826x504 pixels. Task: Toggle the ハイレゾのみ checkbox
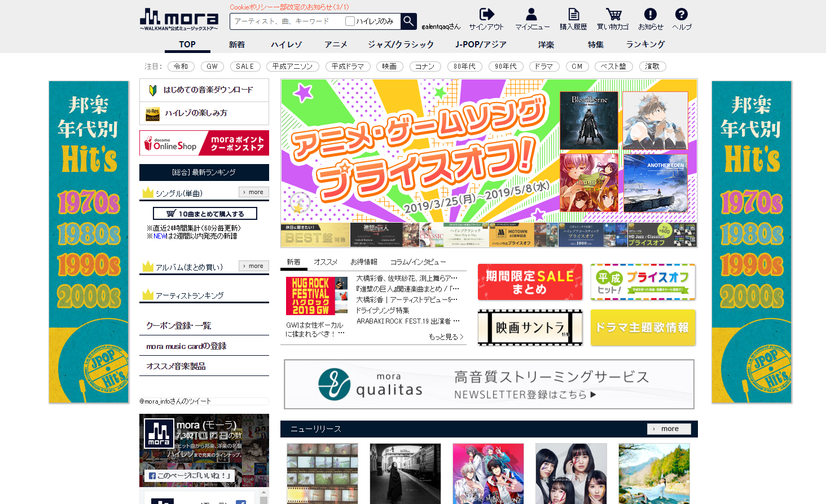pos(350,21)
